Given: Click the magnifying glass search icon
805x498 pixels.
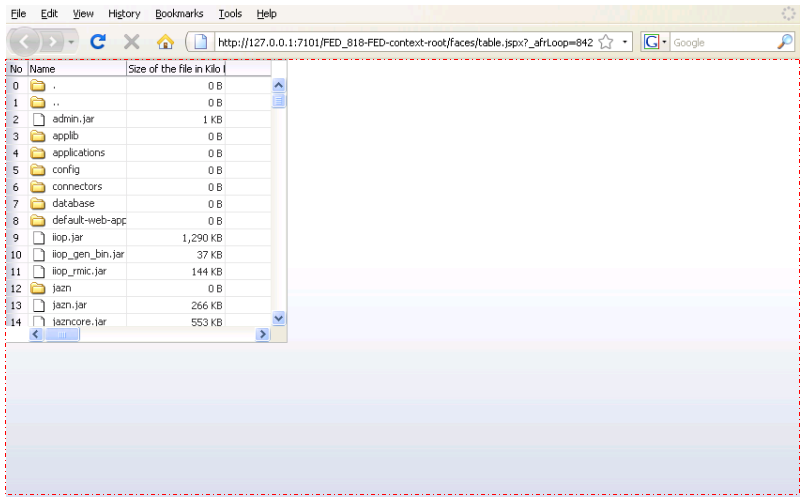Looking at the screenshot, I should pyautogui.click(x=785, y=42).
